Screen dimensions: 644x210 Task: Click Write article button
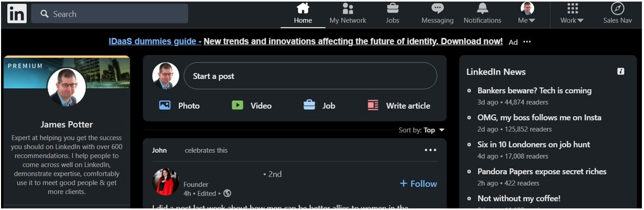click(399, 106)
